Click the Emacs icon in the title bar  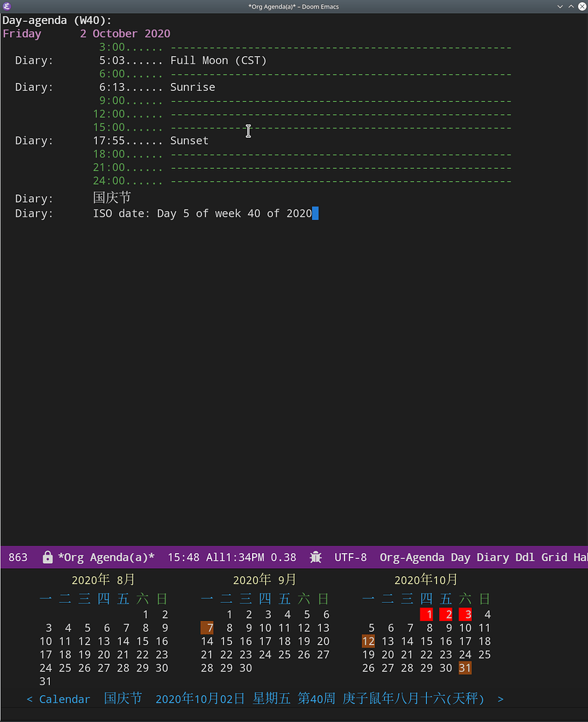7,6
